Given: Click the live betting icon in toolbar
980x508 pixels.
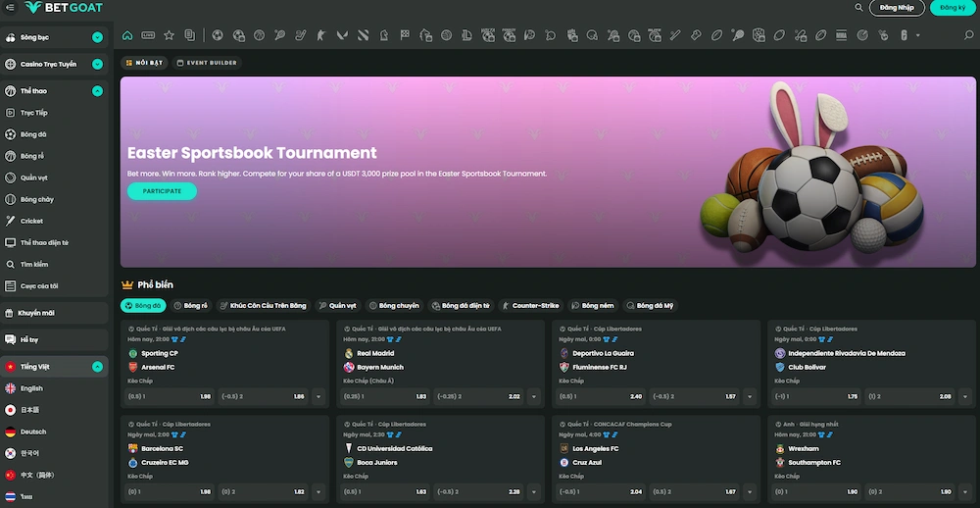Looking at the screenshot, I should (148, 35).
